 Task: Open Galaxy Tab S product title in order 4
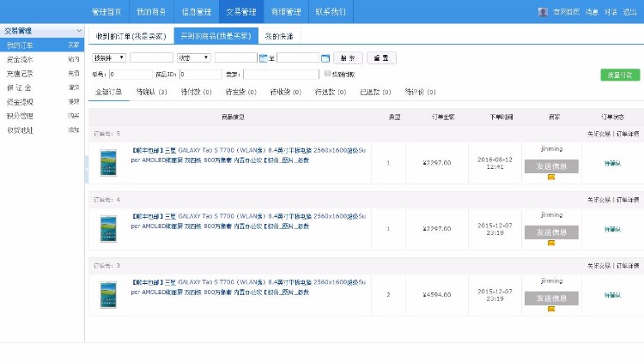click(x=248, y=221)
